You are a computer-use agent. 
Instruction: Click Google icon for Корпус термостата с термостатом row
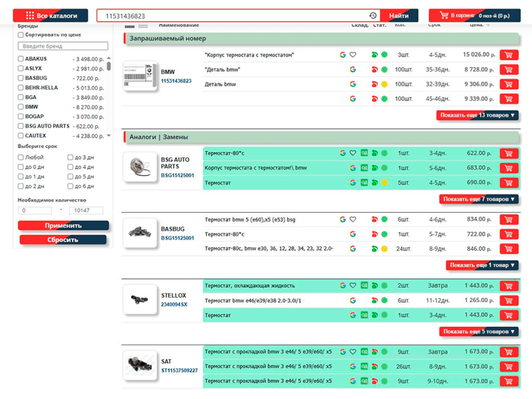(x=343, y=55)
